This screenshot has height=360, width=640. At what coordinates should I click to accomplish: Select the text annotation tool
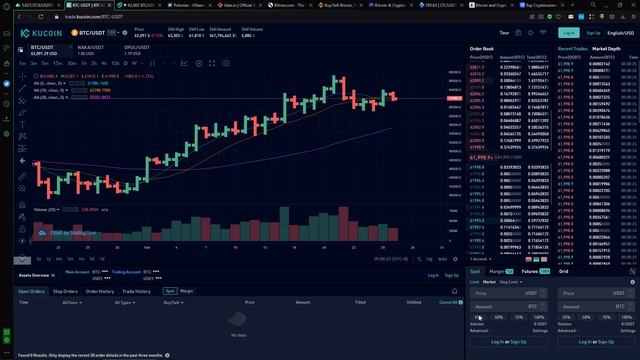[22, 124]
